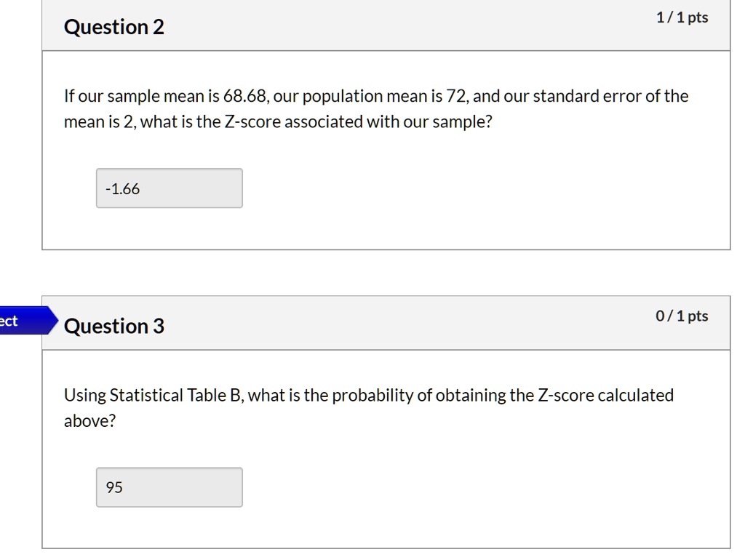The image size is (745, 560).
Task: Click the Statistical Table B question text
Action: [x=370, y=407]
